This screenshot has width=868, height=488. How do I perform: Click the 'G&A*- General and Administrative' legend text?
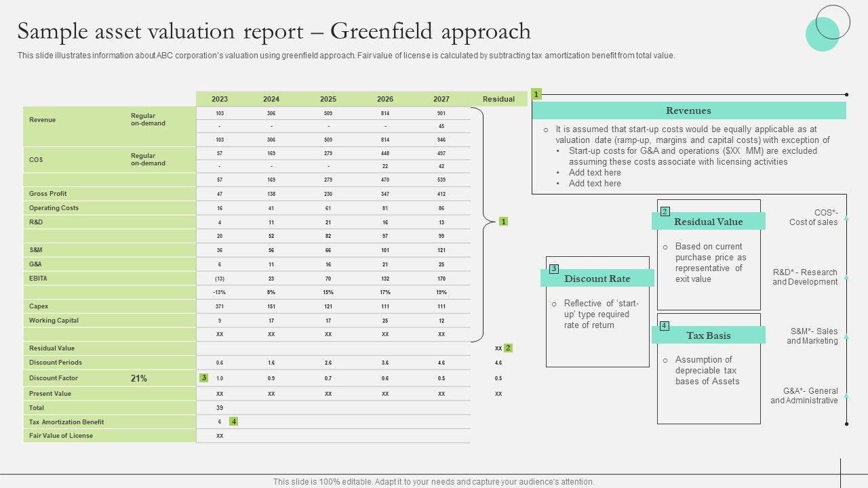click(804, 396)
